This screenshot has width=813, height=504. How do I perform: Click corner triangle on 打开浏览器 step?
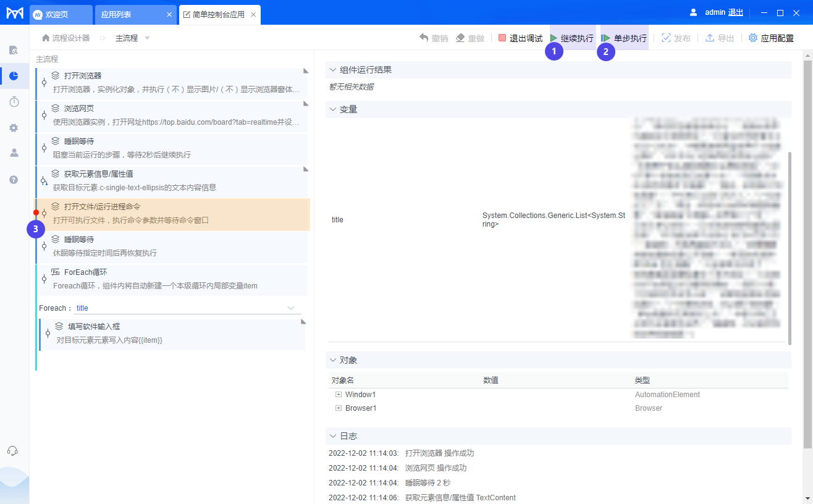tap(305, 71)
